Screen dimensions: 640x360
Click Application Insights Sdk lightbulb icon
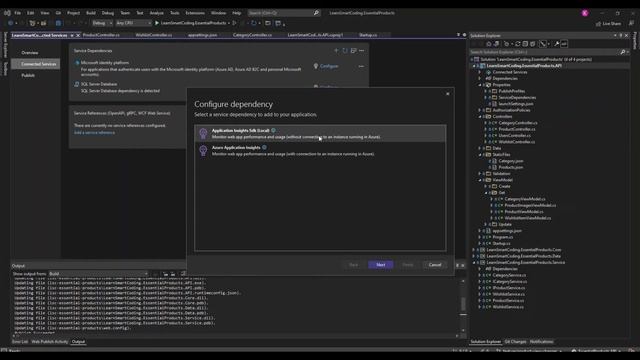tap(203, 133)
